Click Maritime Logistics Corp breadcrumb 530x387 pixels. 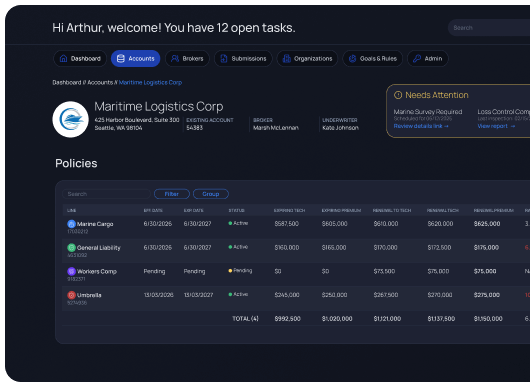pos(150,82)
